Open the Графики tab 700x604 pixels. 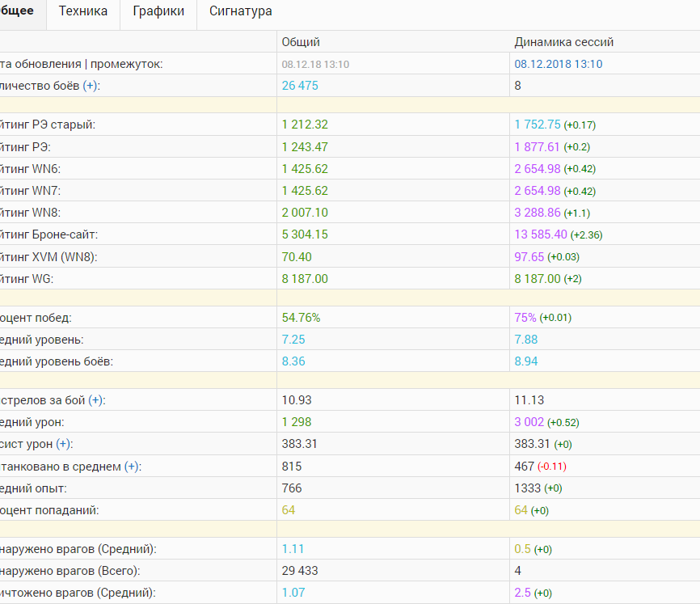158,11
